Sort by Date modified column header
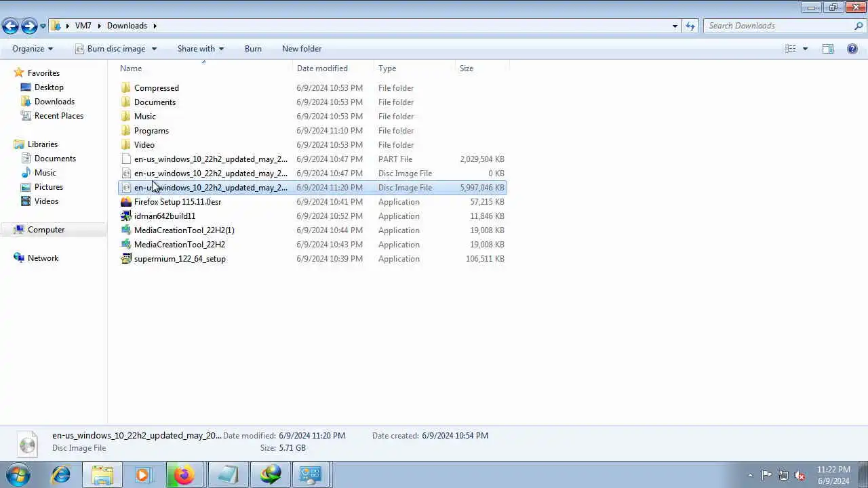 click(334, 68)
